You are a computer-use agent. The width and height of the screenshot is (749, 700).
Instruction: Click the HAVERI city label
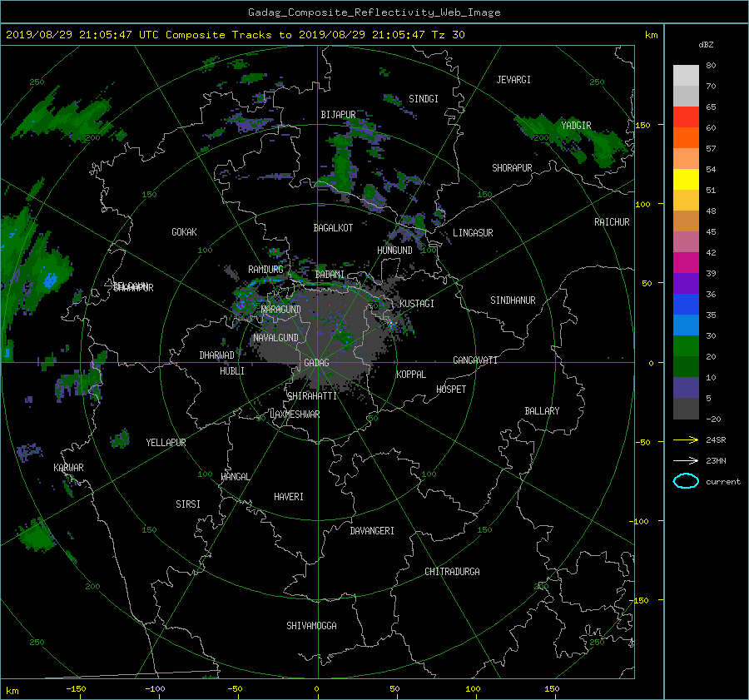[x=289, y=497]
